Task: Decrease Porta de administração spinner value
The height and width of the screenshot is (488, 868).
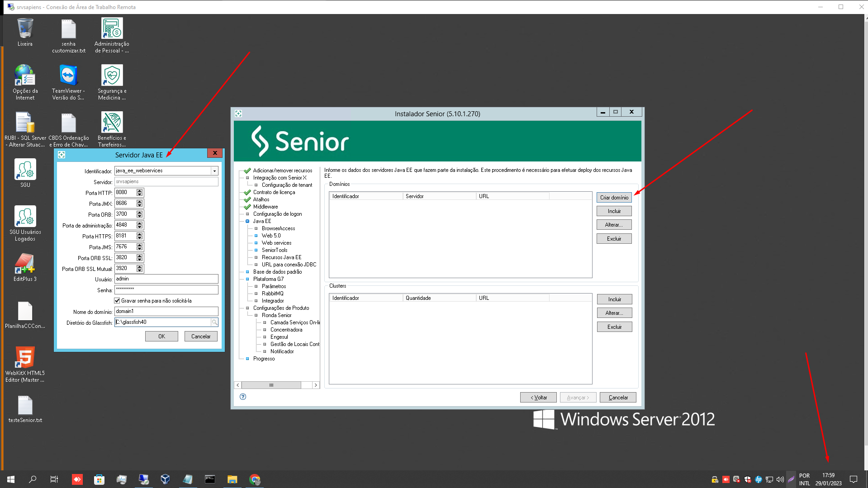Action: [x=140, y=227]
